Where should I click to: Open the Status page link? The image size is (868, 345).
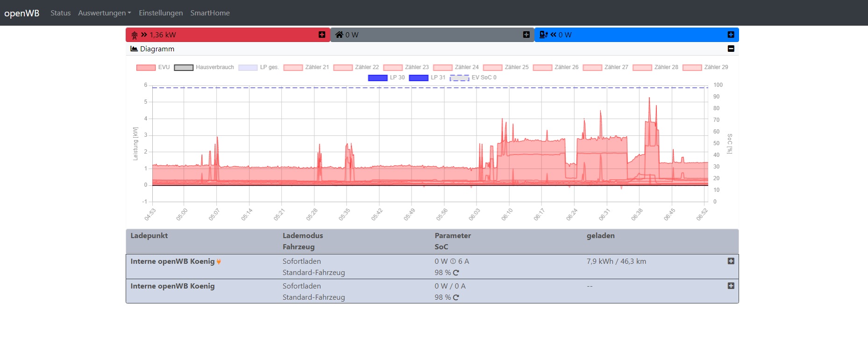pyautogui.click(x=60, y=13)
